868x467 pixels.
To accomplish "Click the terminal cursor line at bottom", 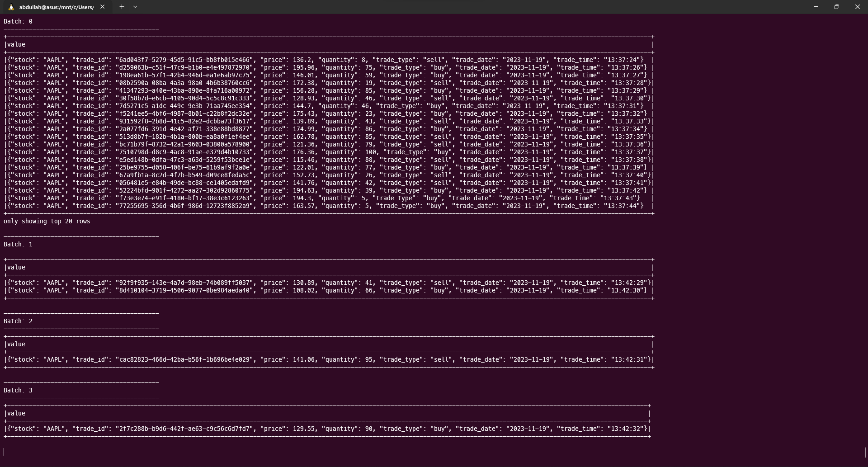I will (x=4, y=452).
